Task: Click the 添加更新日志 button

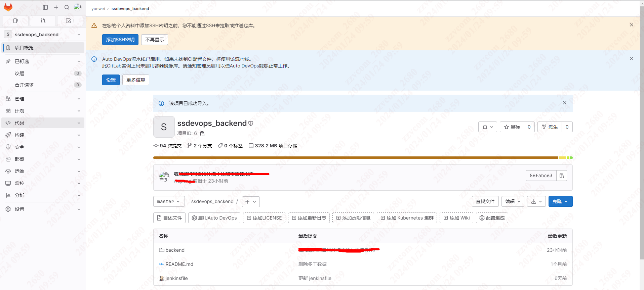Action: pos(309,218)
